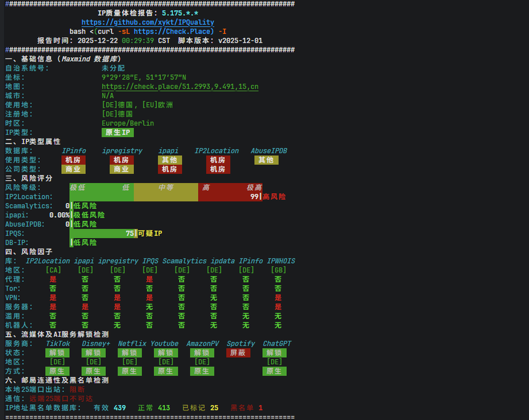Image resolution: width=529 pixels, height=420 pixels.
Task: Click the IPinfo 商业 company type badge
Action: point(73,169)
